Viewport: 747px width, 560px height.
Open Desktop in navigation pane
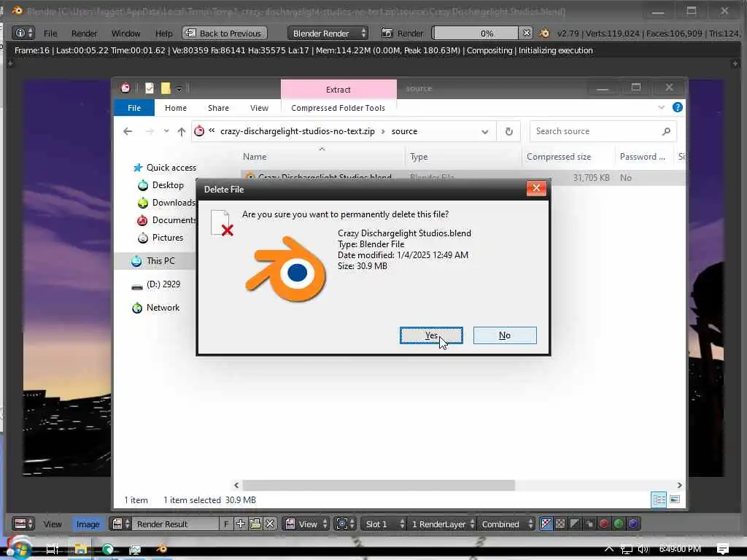[161, 185]
